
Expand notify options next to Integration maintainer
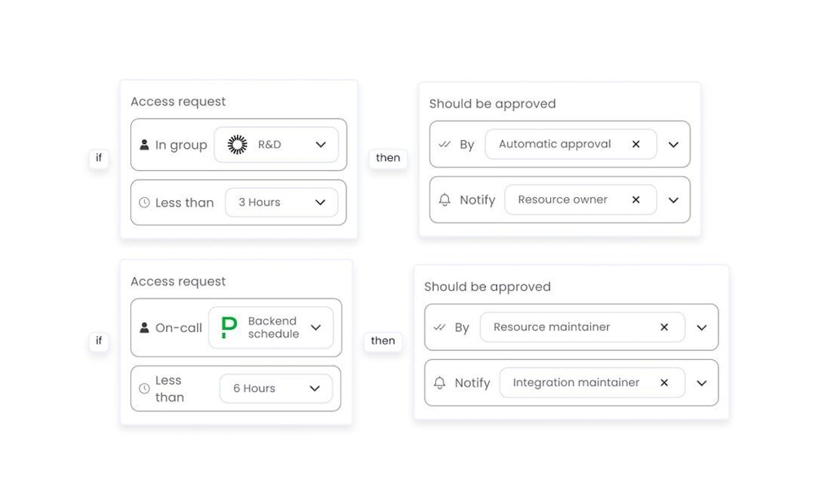tap(702, 383)
